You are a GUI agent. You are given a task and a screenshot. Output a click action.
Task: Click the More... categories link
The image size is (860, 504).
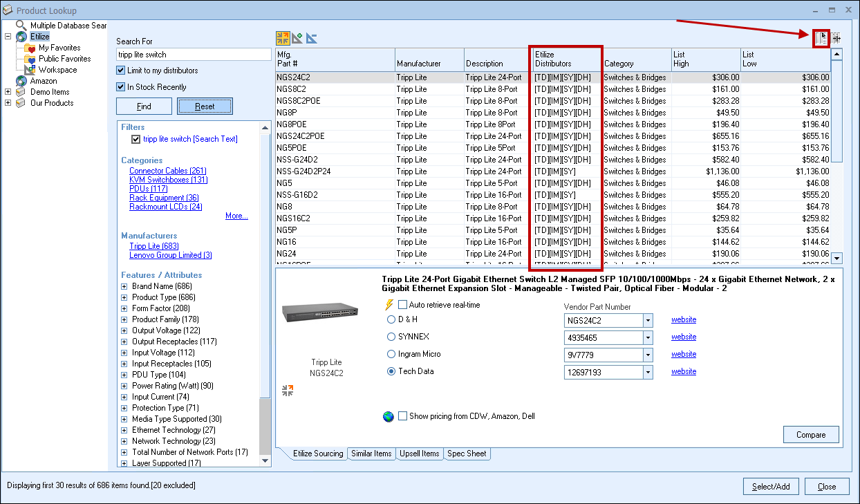click(236, 216)
